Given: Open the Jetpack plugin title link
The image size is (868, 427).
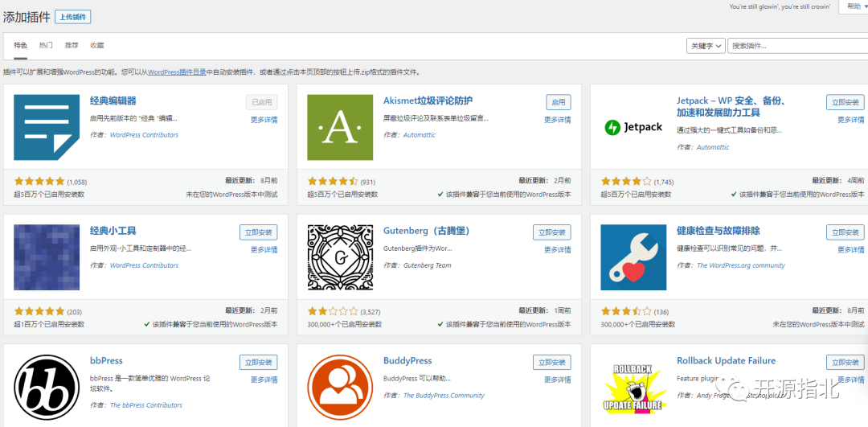Looking at the screenshot, I should 732,107.
